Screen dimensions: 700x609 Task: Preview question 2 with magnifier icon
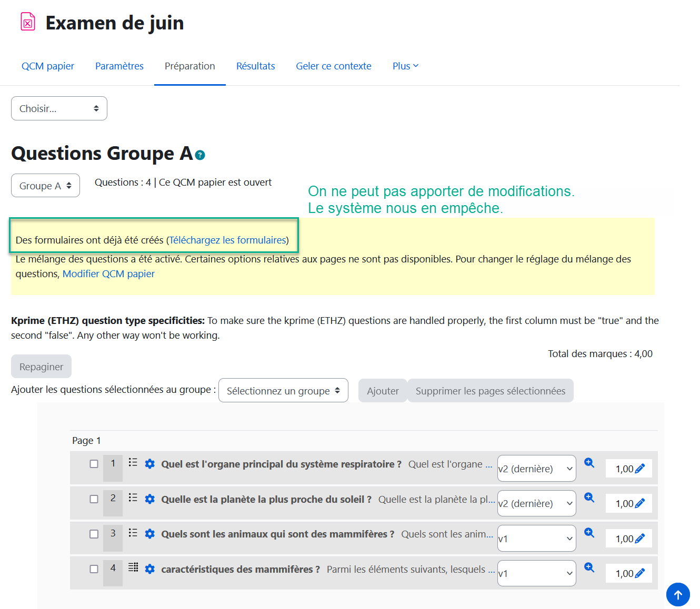coord(589,498)
